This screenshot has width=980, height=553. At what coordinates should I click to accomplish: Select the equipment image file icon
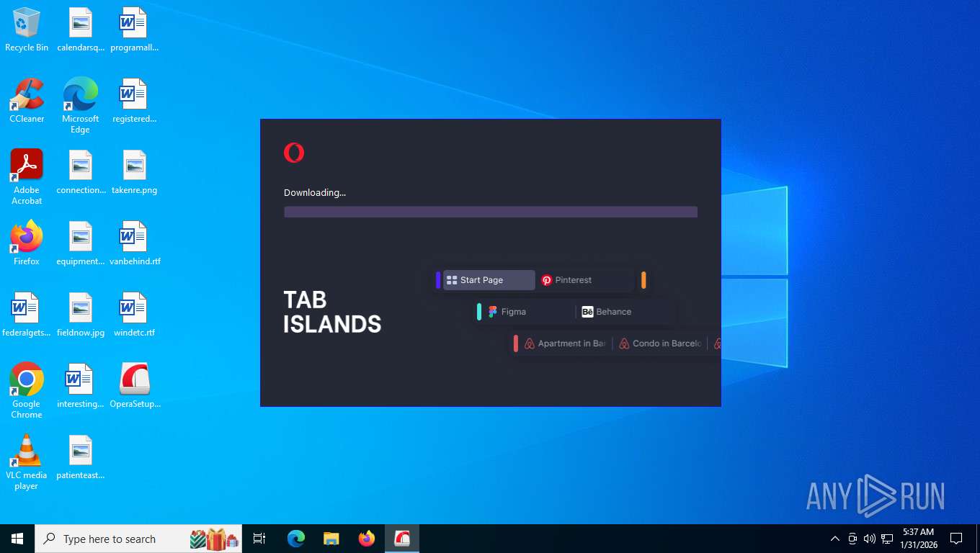coord(81,243)
